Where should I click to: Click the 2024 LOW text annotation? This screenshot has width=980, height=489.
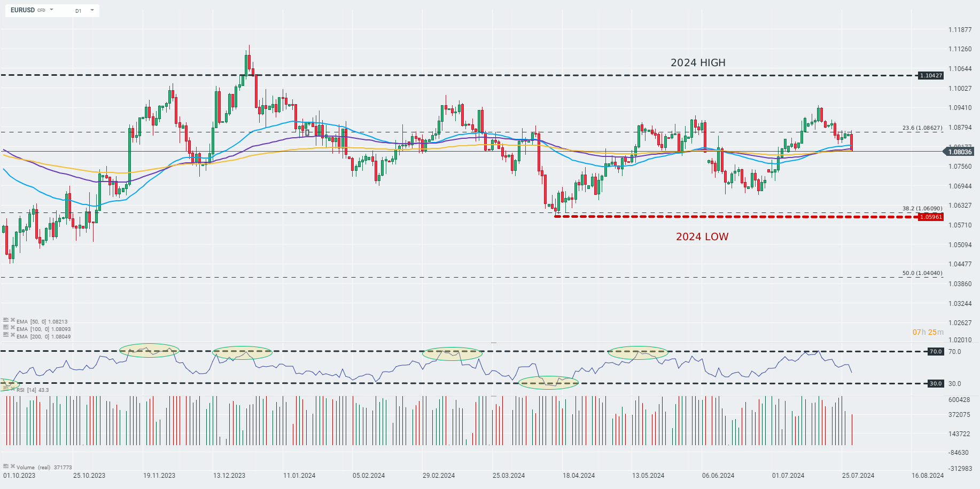coord(703,236)
